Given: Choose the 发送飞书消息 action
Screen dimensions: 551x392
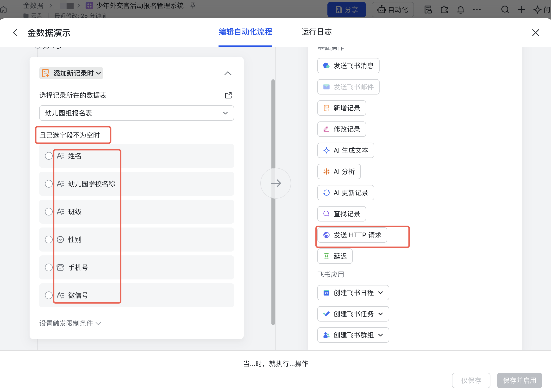Looking at the screenshot, I should 348,66.
